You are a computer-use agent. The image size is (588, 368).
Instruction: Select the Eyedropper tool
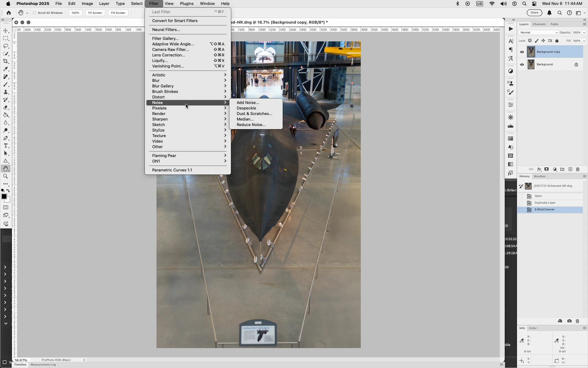point(6,69)
